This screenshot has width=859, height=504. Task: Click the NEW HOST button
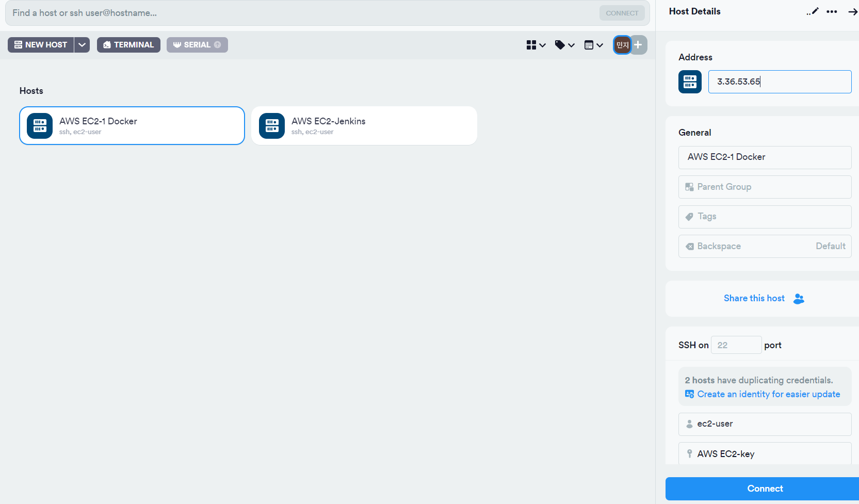click(41, 45)
